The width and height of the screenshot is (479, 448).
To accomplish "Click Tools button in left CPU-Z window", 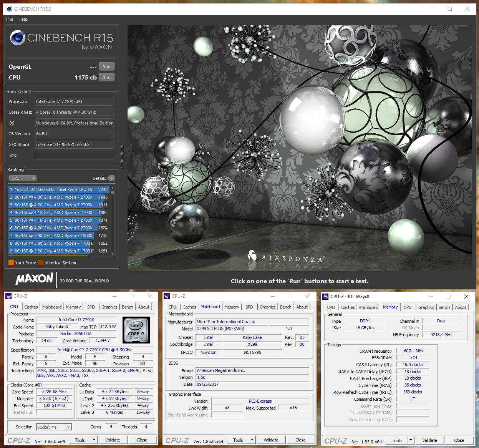I will [x=80, y=440].
